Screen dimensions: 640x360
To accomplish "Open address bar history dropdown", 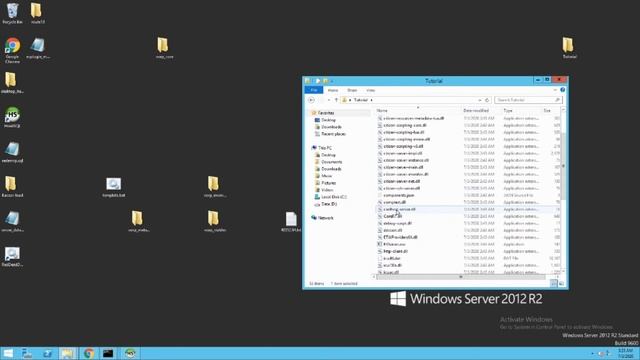I will coord(480,100).
